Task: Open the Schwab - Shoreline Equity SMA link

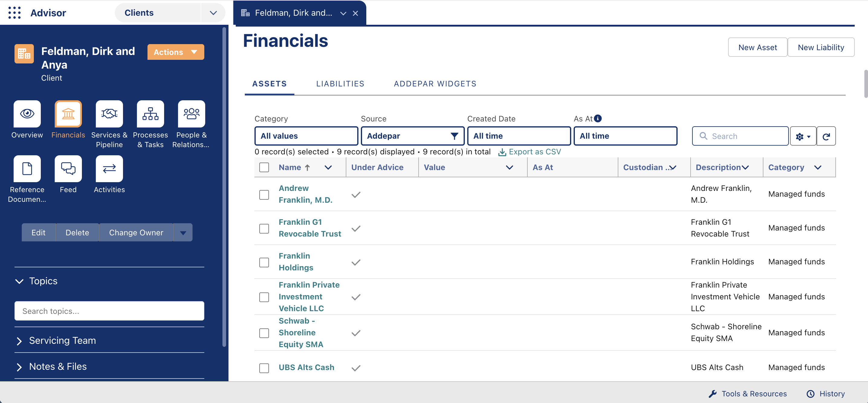Action: point(300,333)
